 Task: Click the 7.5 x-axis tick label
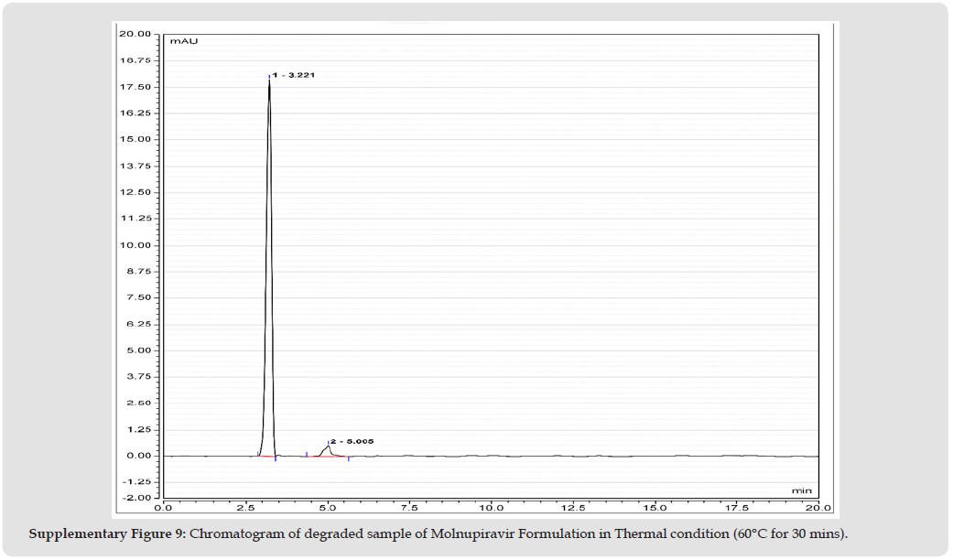pos(409,507)
